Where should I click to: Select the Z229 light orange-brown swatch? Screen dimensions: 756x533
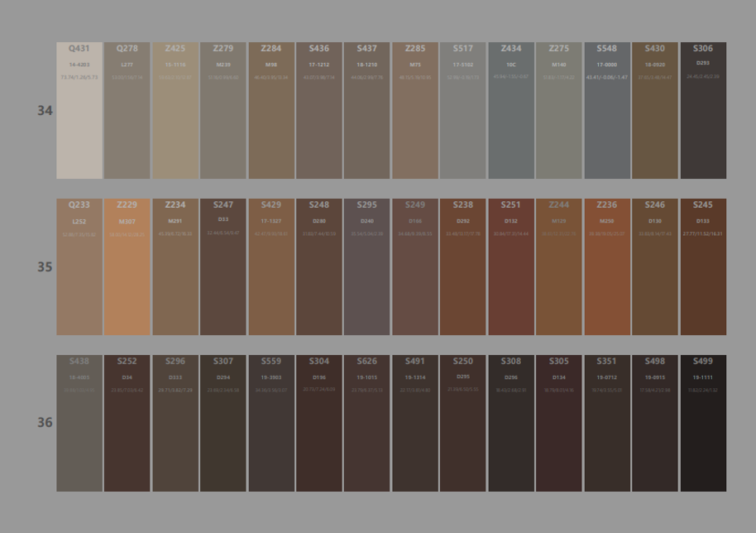pyautogui.click(x=127, y=266)
